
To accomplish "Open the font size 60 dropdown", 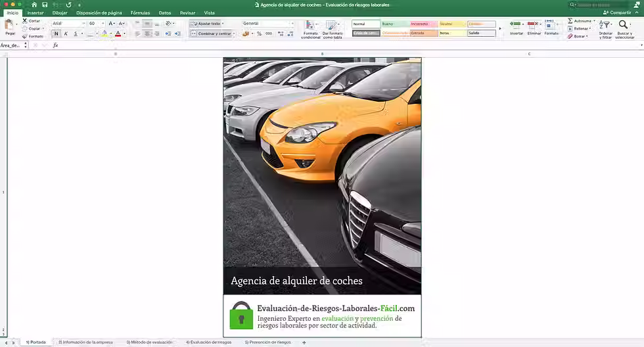I will pos(103,24).
